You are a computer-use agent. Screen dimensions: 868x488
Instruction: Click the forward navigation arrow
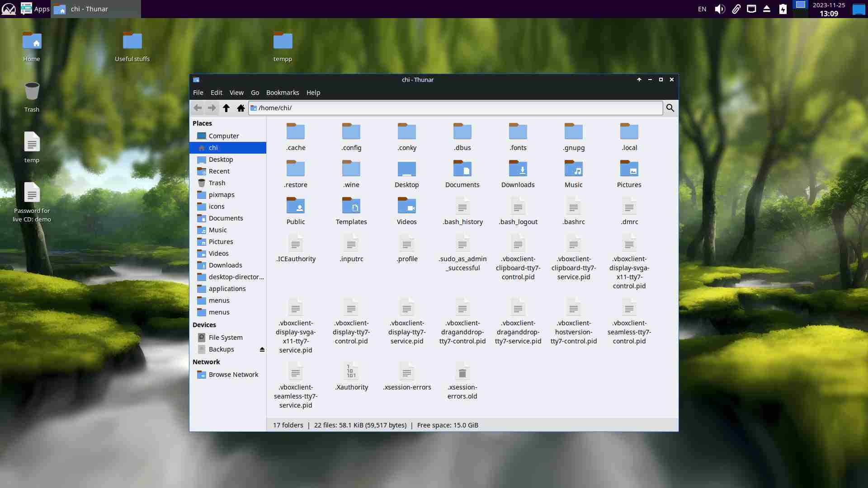tap(212, 108)
